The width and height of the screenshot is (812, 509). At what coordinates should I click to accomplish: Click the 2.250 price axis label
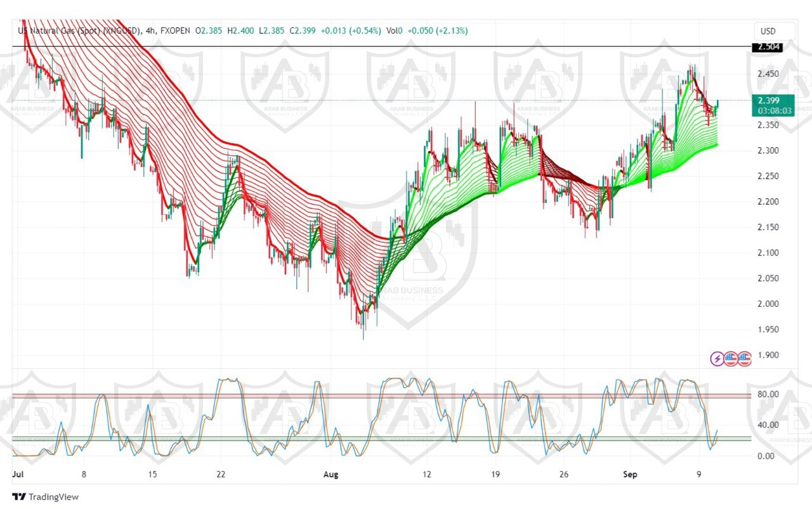[769, 176]
